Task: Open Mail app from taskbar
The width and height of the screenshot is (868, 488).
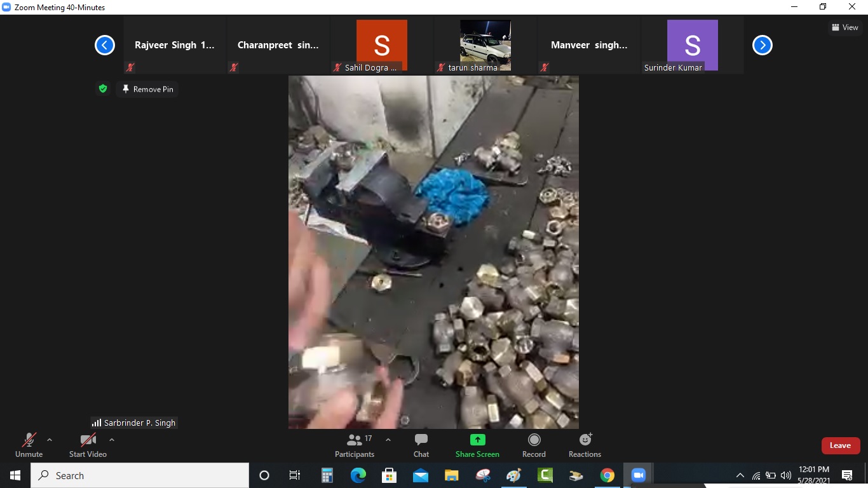Action: tap(420, 475)
